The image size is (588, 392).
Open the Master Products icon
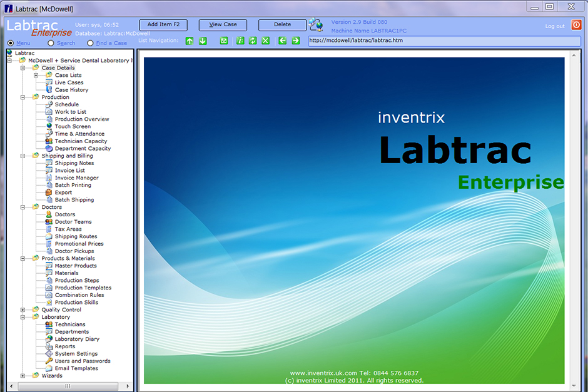49,266
